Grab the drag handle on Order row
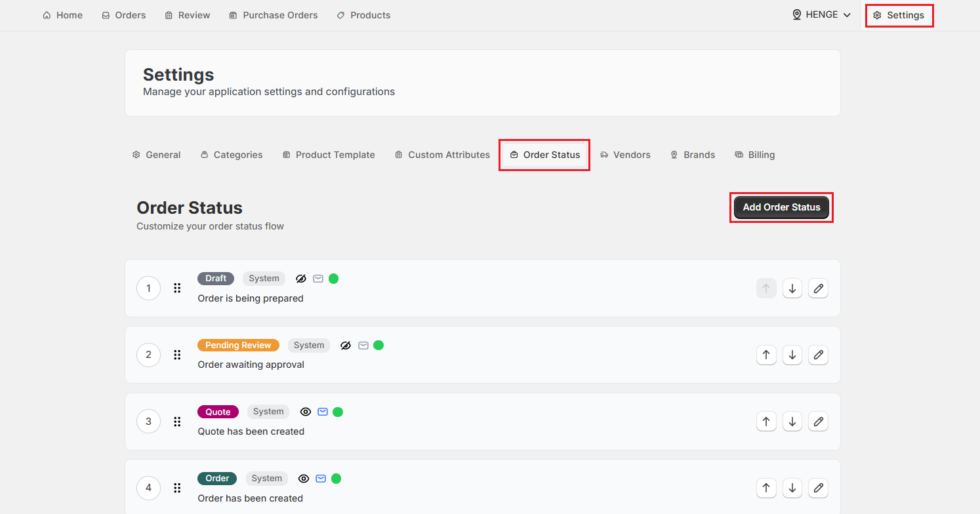 pos(177,488)
